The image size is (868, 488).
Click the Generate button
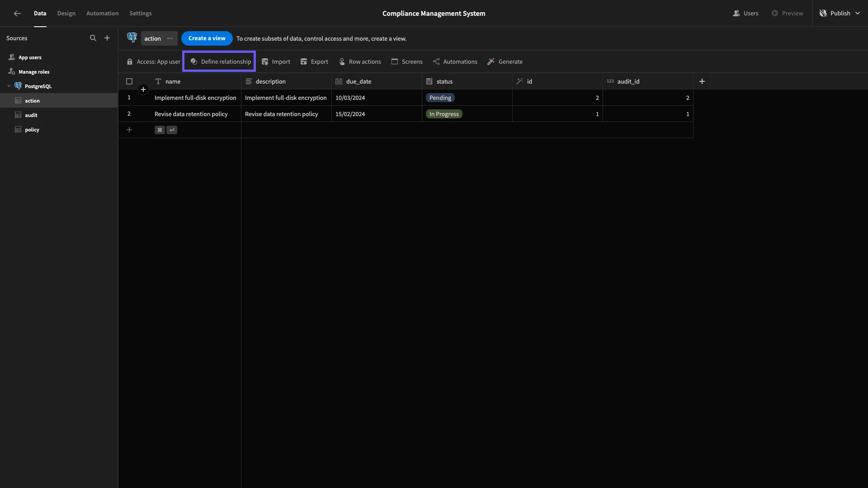(x=505, y=62)
